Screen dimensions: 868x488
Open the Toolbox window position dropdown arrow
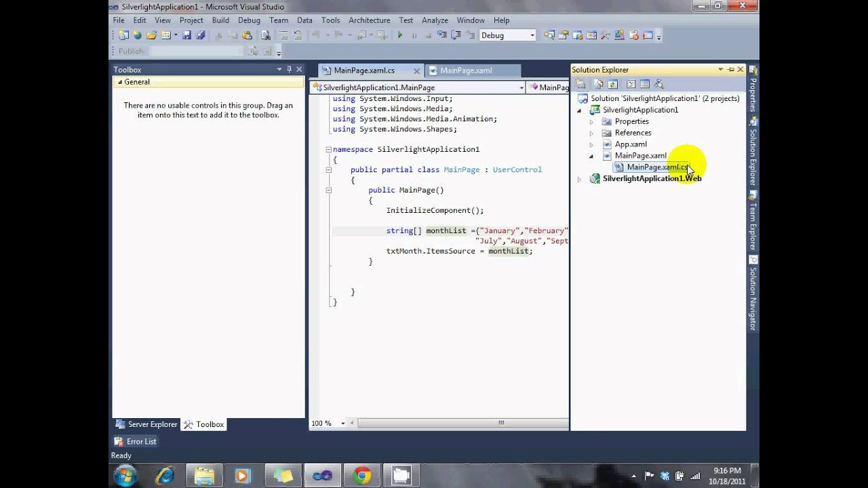click(279, 69)
